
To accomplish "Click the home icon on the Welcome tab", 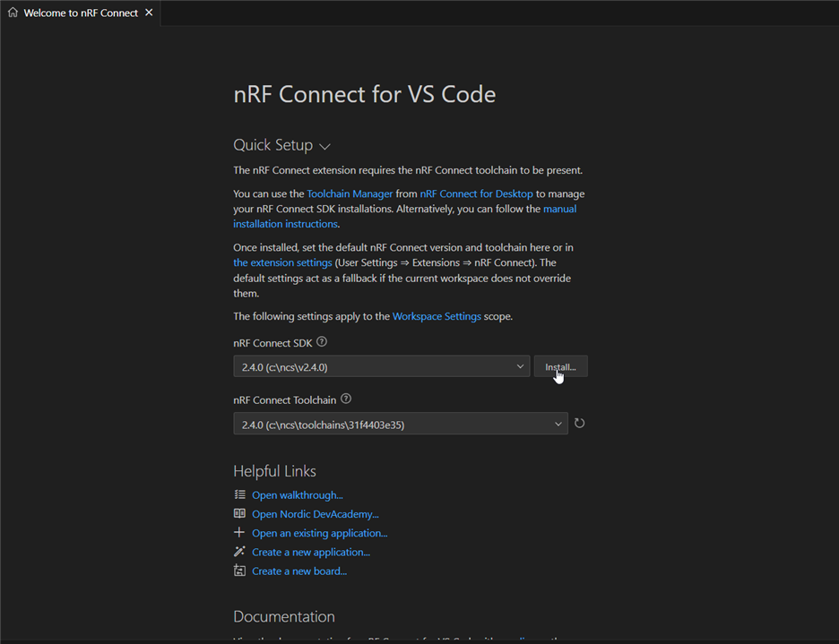I will click(13, 13).
